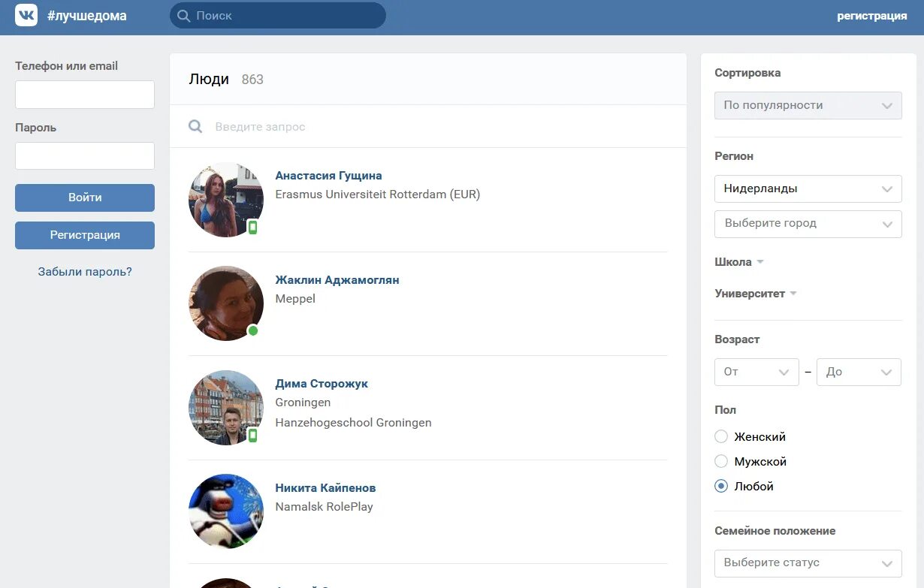Click the Люди heading
The image size is (924, 588).
(209, 80)
